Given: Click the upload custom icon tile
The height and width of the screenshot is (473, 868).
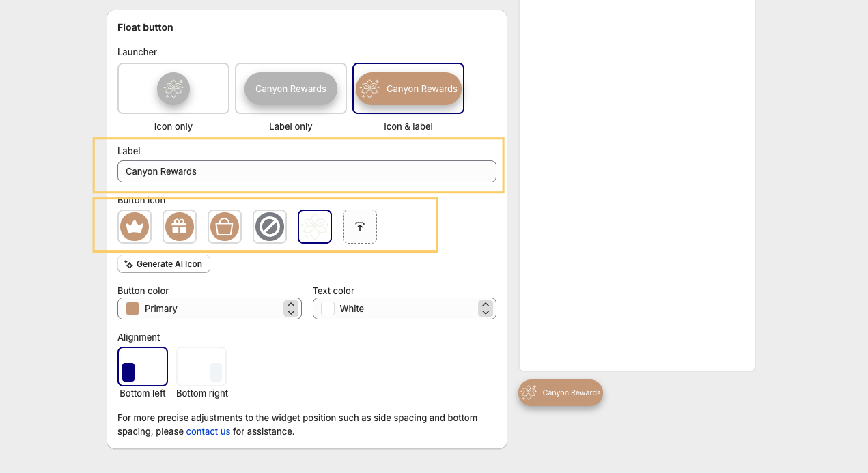Looking at the screenshot, I should tap(360, 227).
